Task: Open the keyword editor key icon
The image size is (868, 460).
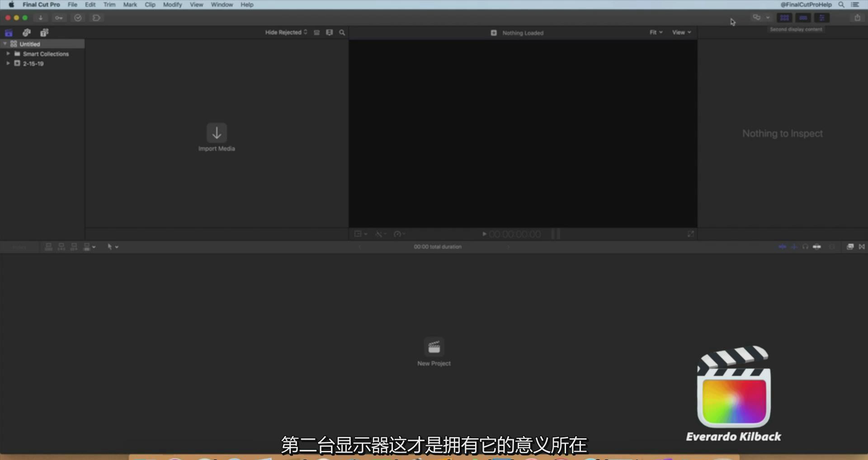Action: 59,18
